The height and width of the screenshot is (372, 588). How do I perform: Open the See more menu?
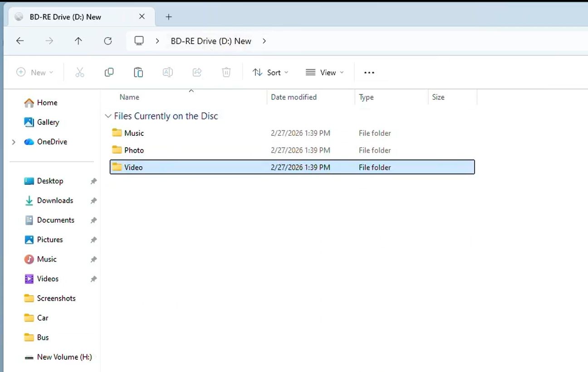point(369,72)
